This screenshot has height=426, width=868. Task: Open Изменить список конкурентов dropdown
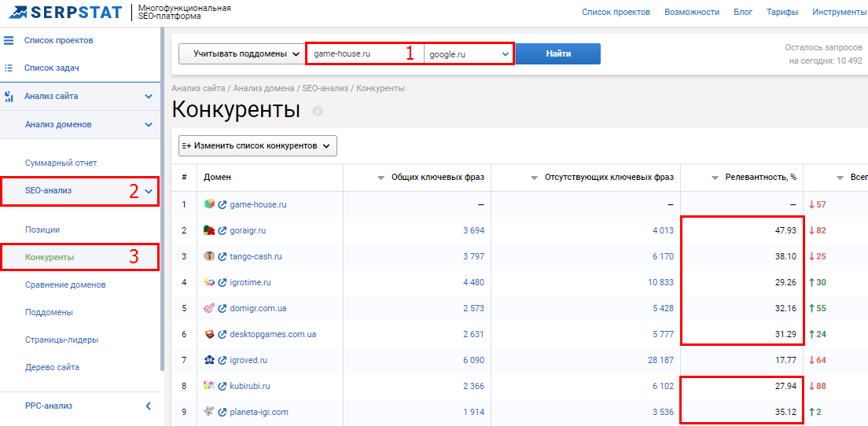tap(257, 146)
